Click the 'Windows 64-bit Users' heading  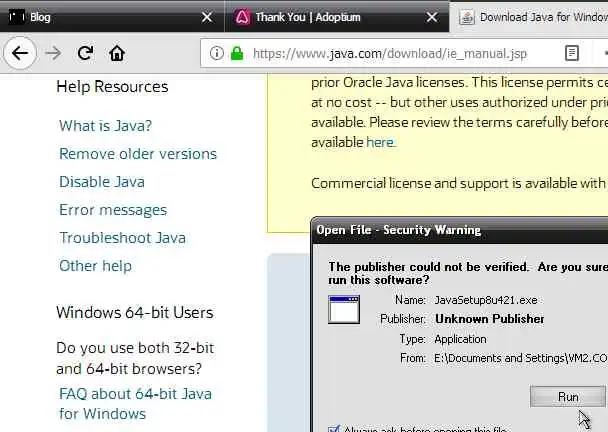(x=135, y=312)
